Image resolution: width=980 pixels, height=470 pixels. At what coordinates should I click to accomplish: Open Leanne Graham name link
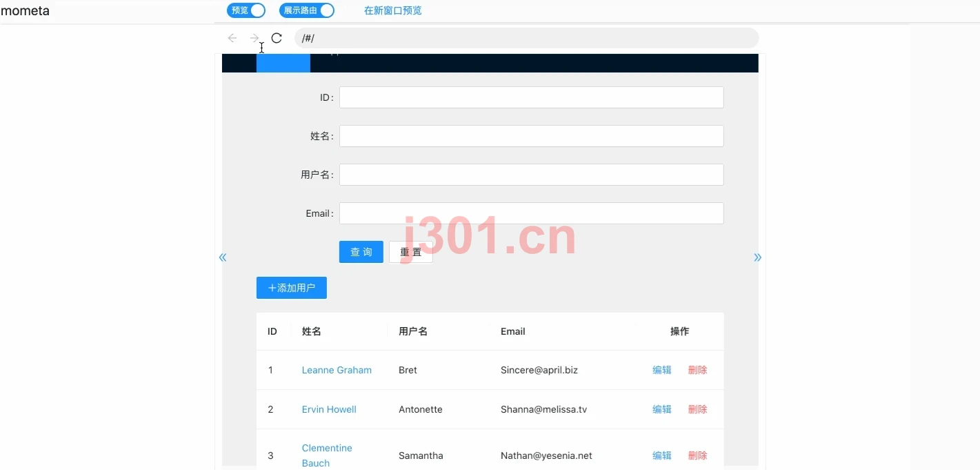click(x=337, y=370)
